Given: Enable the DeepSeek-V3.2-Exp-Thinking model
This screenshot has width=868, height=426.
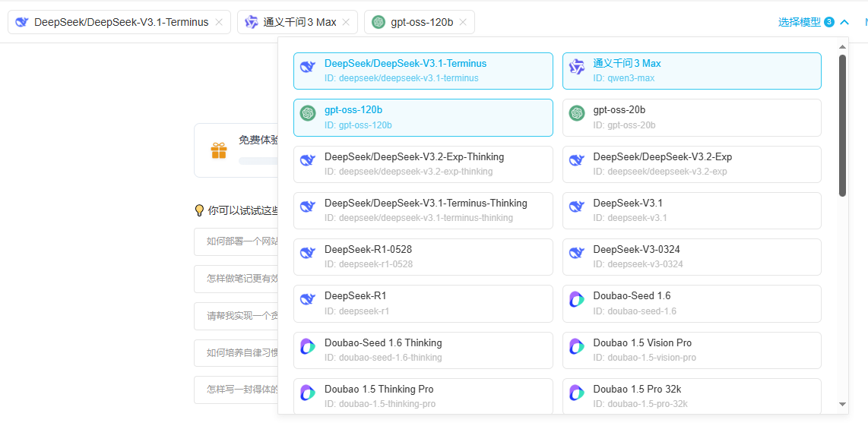Looking at the screenshot, I should pos(423,164).
